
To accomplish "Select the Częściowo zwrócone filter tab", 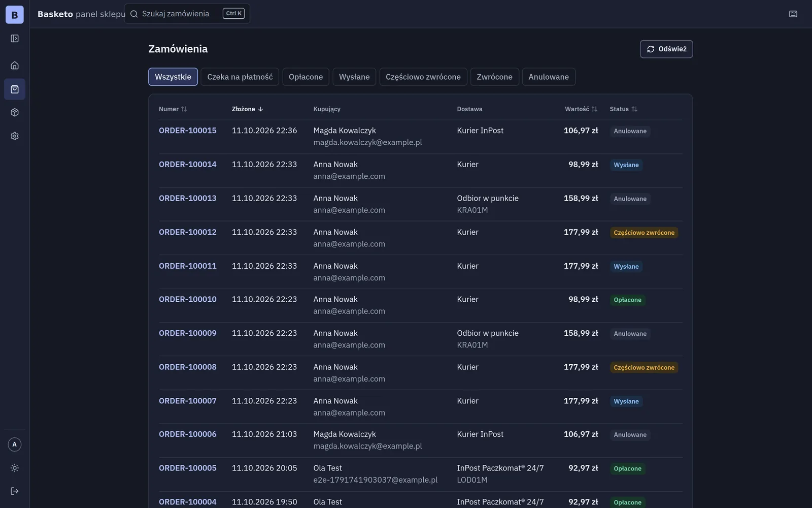I will [x=423, y=77].
